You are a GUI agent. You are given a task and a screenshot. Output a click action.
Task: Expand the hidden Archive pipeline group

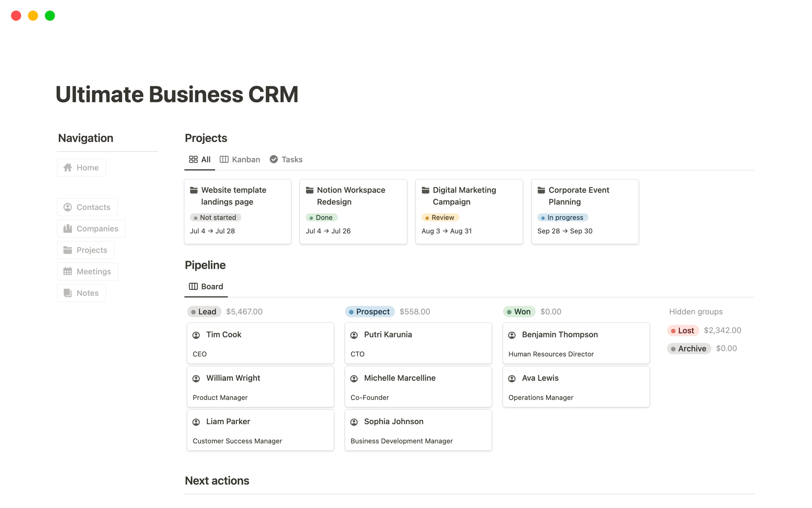click(689, 349)
